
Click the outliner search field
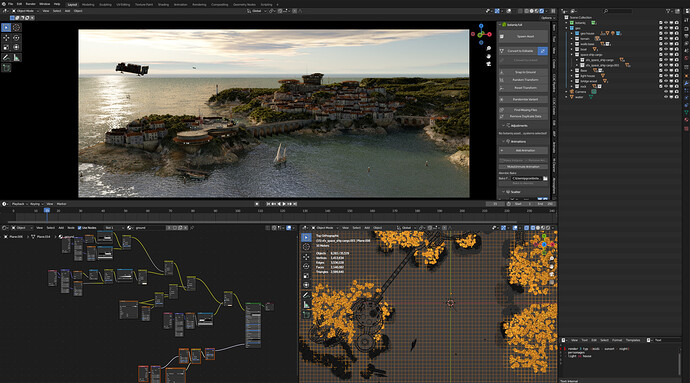[x=617, y=11]
